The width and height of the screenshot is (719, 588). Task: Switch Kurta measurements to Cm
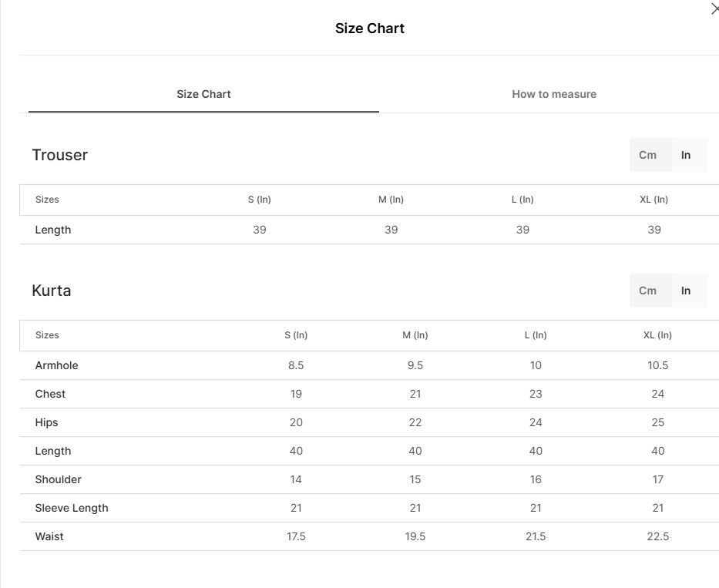(x=647, y=291)
